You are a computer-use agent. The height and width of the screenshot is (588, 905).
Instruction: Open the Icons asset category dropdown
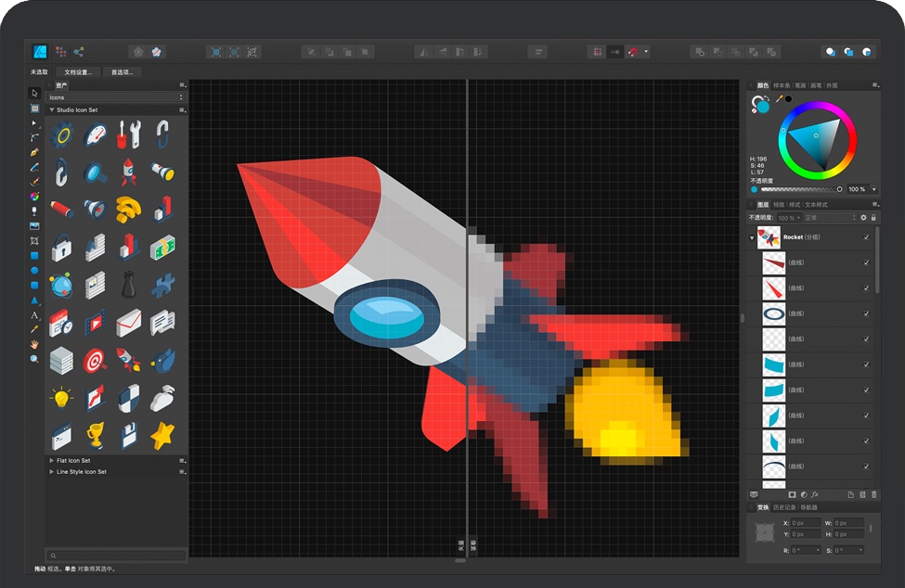pyautogui.click(x=116, y=97)
